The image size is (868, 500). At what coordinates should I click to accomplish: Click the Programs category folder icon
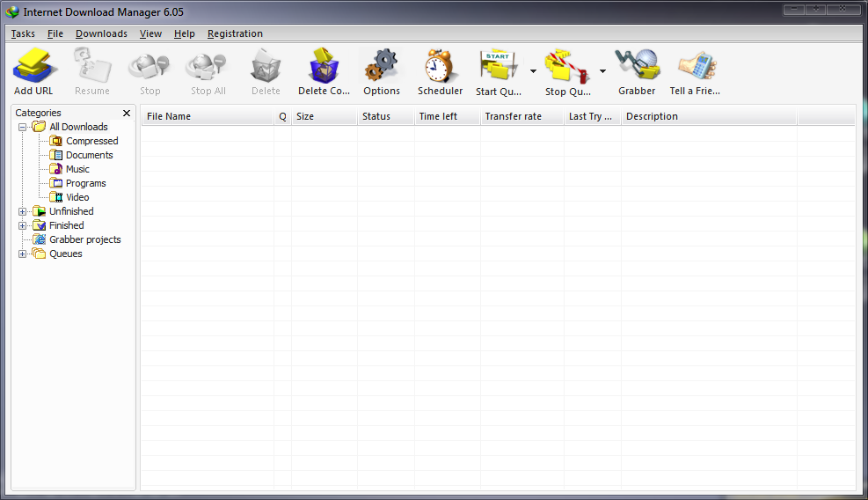point(56,183)
